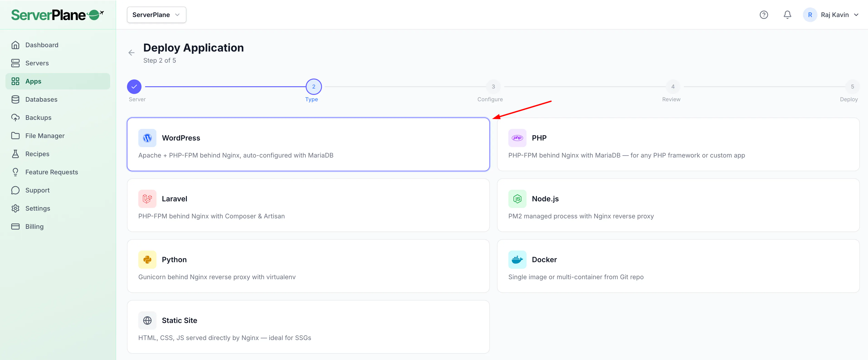Screen dimensions: 868x360
Task: Click 'PM2 managed process' description text
Action: coord(581,216)
